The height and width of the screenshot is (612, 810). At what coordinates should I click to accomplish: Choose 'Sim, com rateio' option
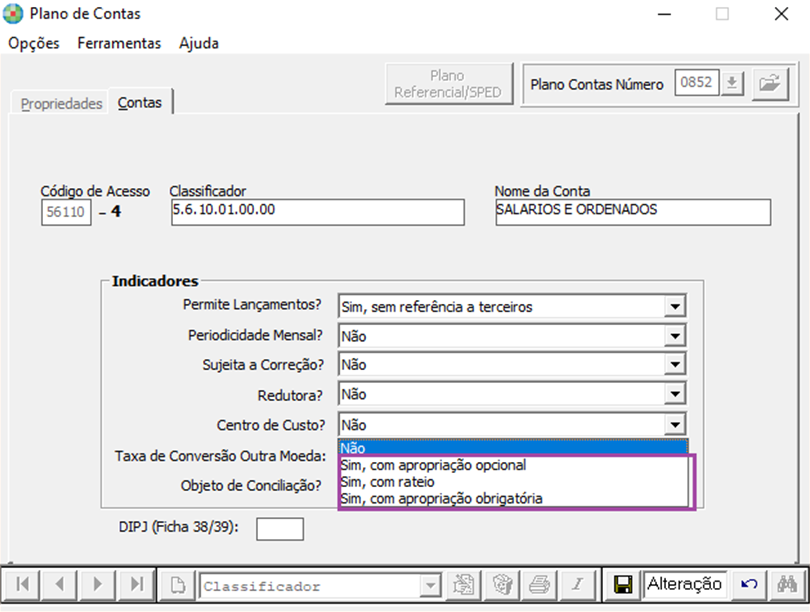pyautogui.click(x=513, y=482)
